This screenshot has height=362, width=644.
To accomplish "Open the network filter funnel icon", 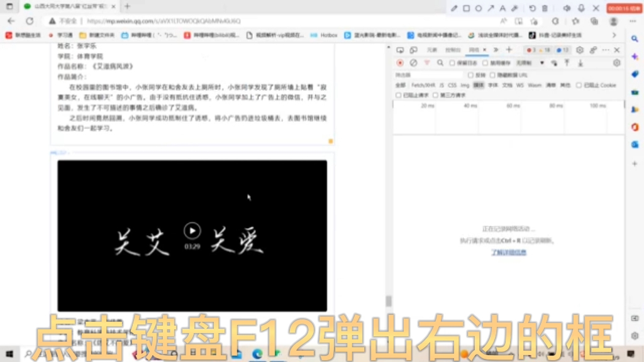I will click(428, 62).
